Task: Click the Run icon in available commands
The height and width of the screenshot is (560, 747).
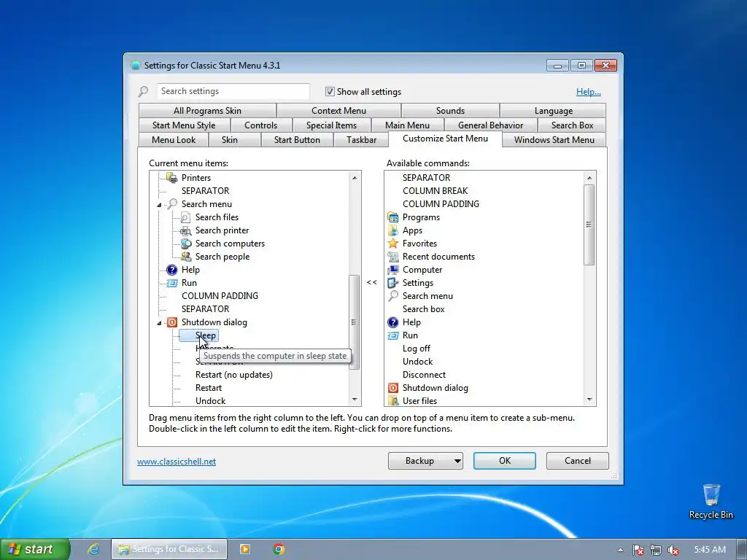Action: [393, 335]
